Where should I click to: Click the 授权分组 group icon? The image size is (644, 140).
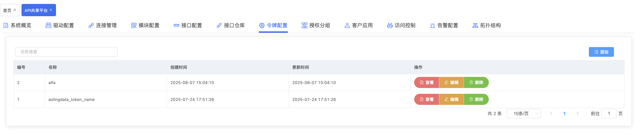(x=304, y=25)
